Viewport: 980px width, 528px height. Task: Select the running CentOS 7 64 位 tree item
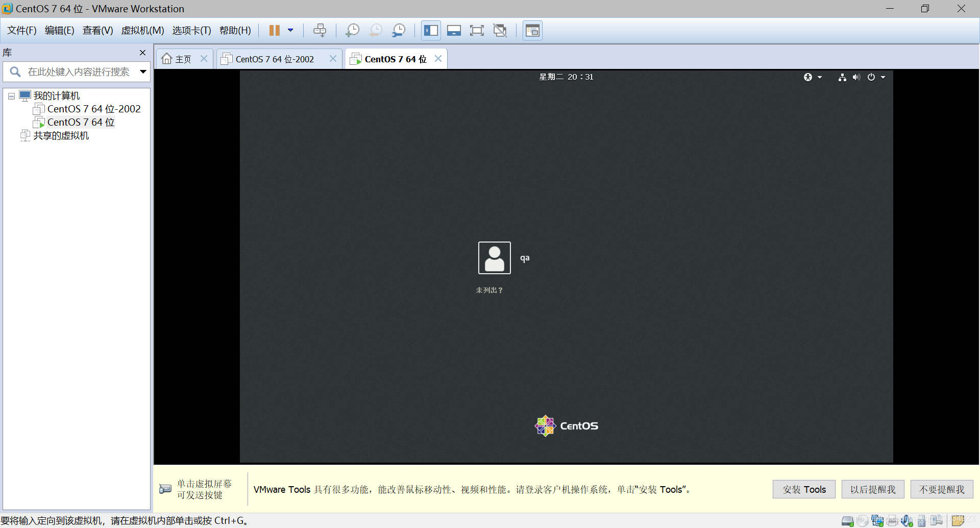[81, 122]
